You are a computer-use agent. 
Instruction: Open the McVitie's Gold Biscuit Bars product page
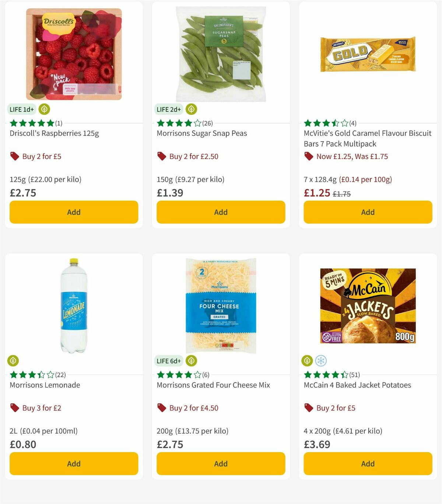point(367,139)
